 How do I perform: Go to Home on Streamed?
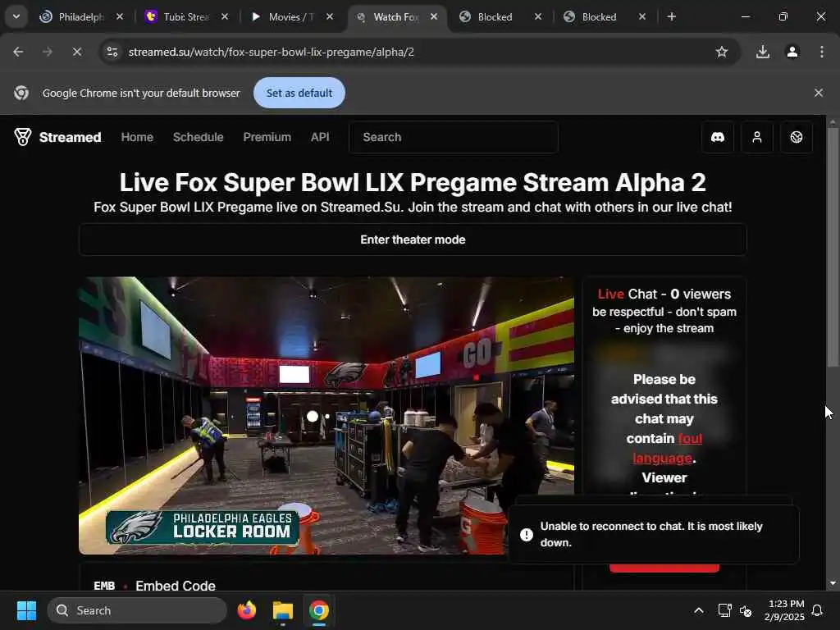click(x=137, y=137)
